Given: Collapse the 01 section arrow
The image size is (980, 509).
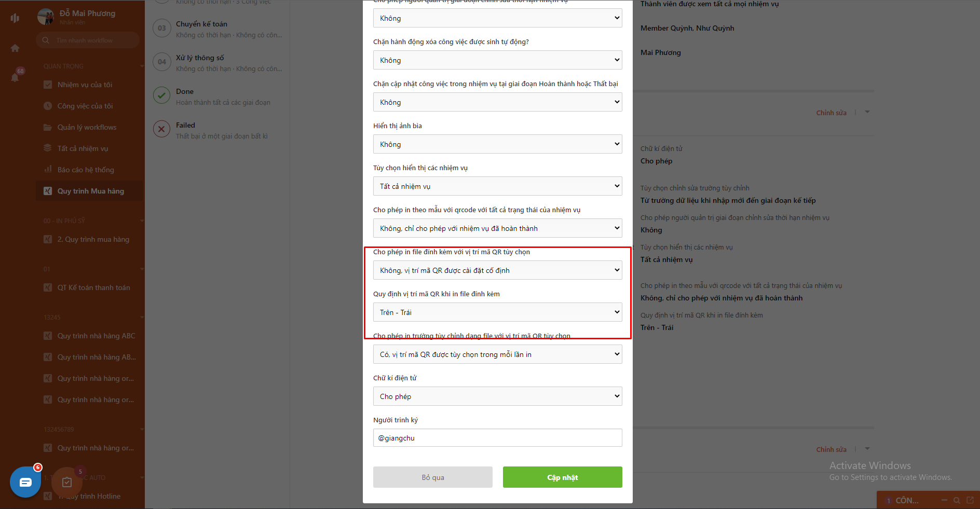Looking at the screenshot, I should click(142, 269).
